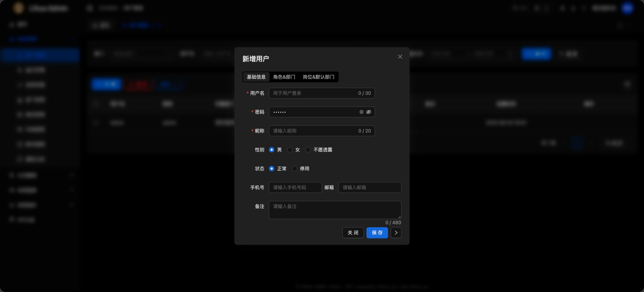
Task: Focus the 邮箱 input field
Action: (370, 187)
